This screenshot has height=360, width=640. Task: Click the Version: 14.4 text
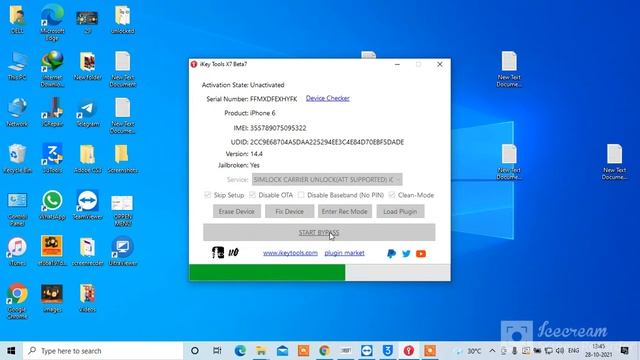(x=244, y=154)
